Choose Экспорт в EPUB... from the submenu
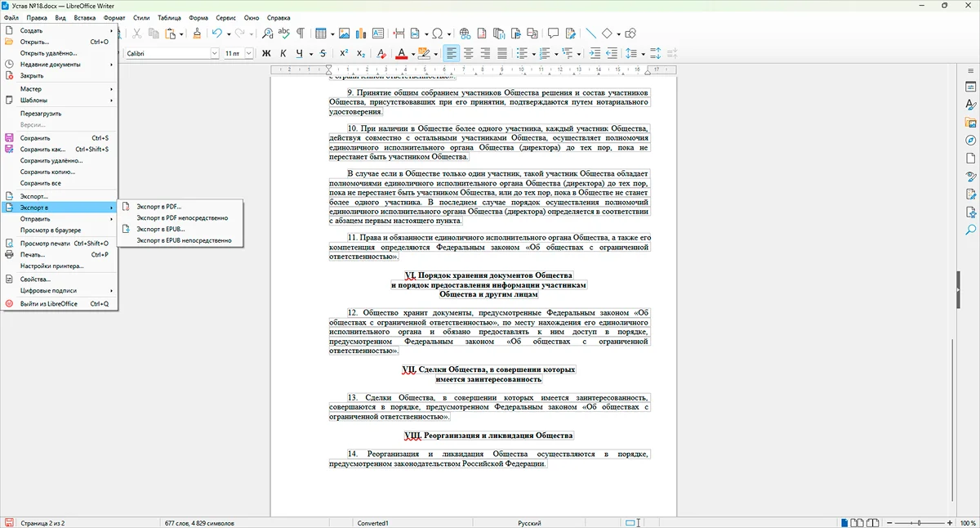 tap(180, 229)
